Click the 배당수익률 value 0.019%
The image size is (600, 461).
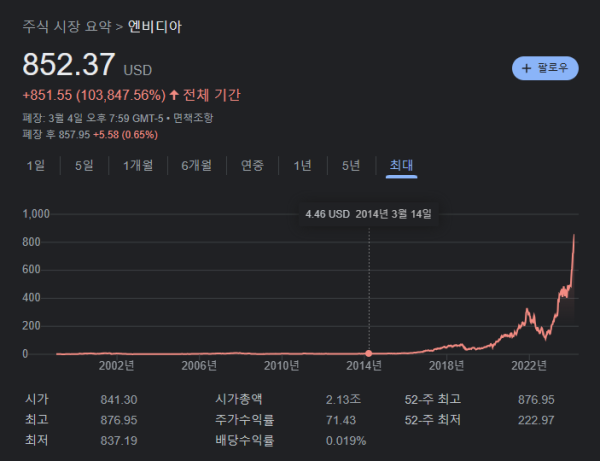(x=346, y=441)
